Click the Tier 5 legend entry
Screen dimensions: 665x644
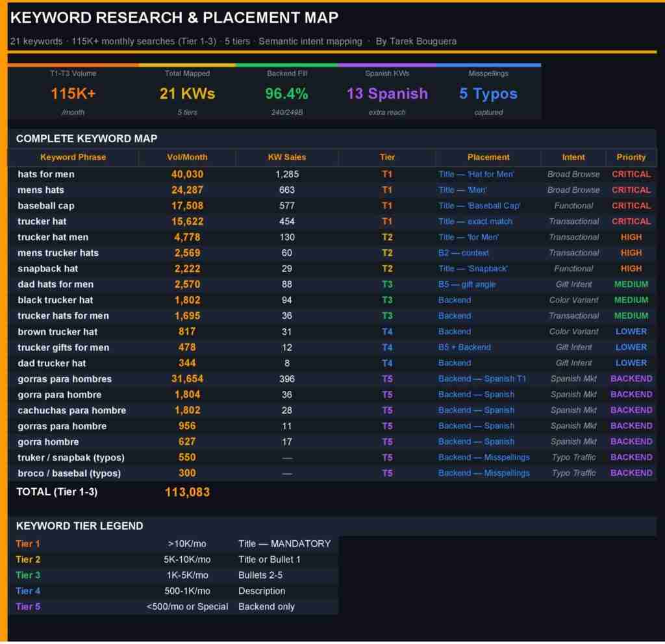tap(28, 607)
